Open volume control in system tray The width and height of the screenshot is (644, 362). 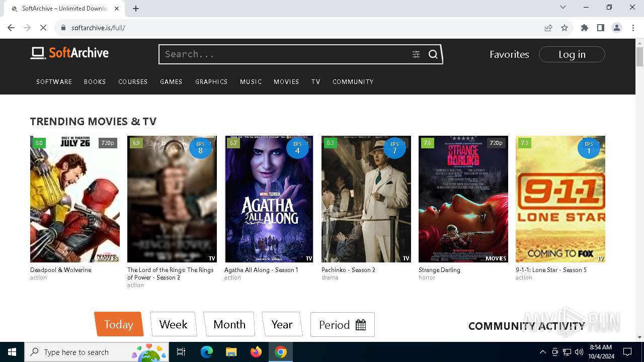pos(579,352)
